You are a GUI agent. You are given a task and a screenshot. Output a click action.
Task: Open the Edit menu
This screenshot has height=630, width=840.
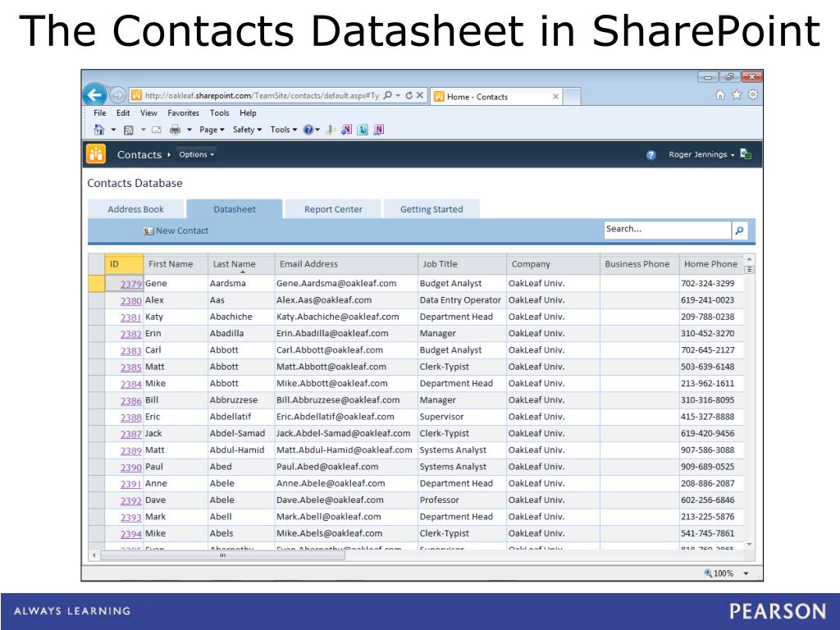coord(123,113)
